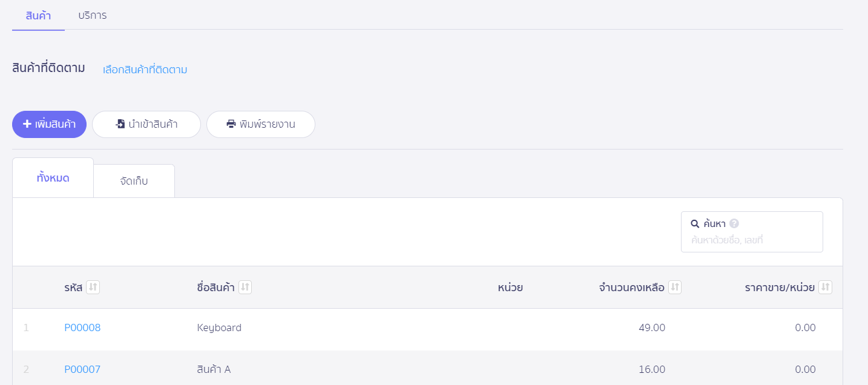Click the printer icon on พิมพ์รายงาน
Screen dimensions: 868x385
click(x=231, y=124)
